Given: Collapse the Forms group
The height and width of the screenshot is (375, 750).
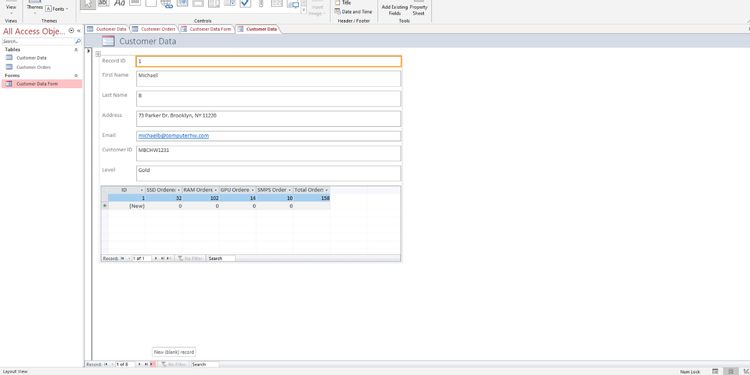Looking at the screenshot, I should coord(76,76).
